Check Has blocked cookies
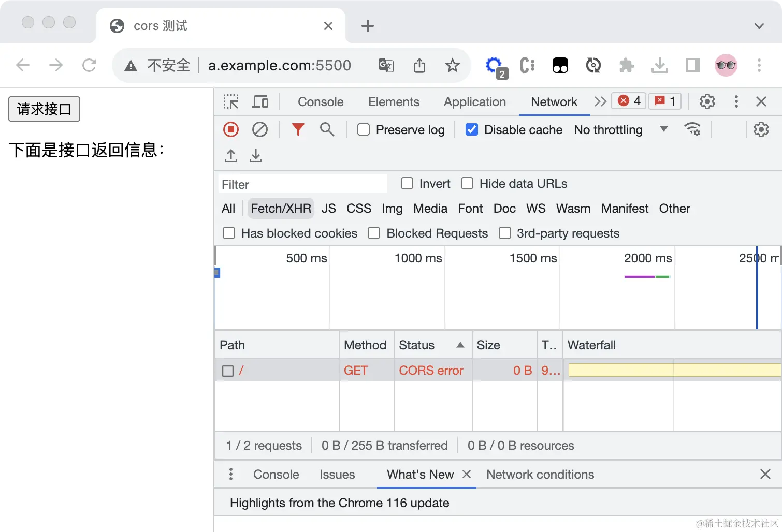The image size is (782, 532). [229, 233]
